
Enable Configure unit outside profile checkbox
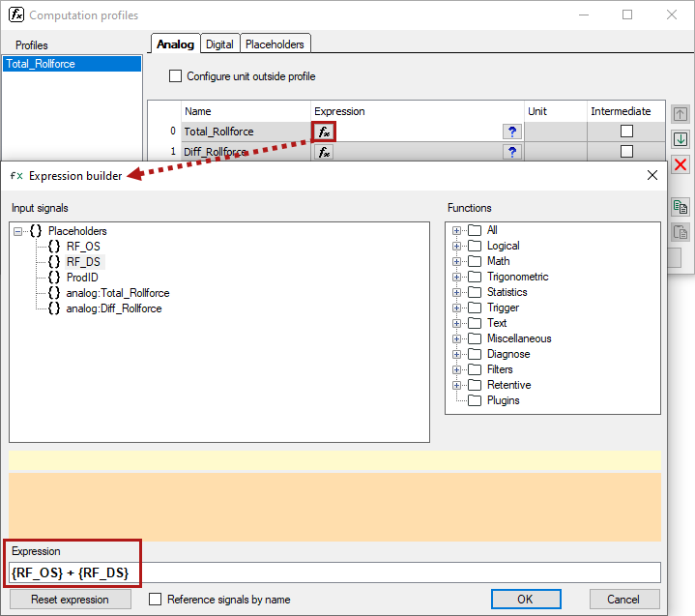(x=176, y=76)
